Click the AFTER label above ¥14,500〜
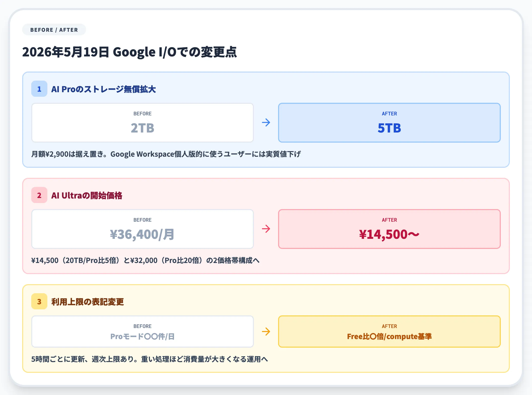Screen dimensions: 532x395 tap(389, 220)
